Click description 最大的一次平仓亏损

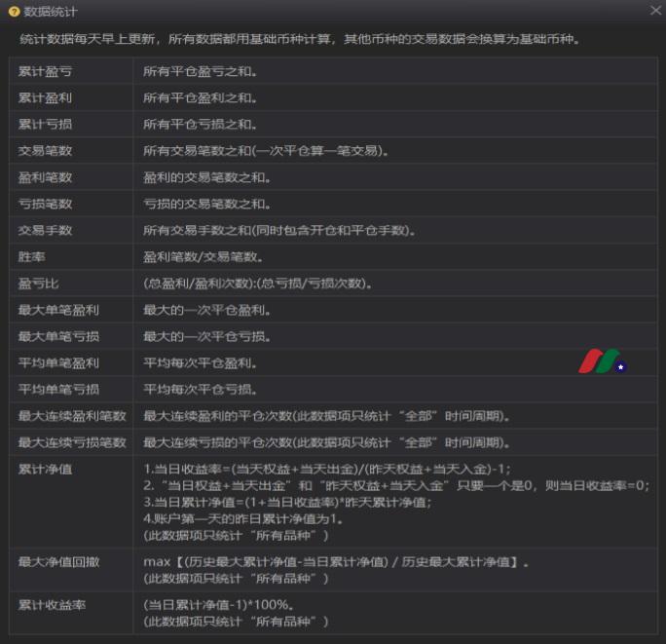(x=206, y=336)
